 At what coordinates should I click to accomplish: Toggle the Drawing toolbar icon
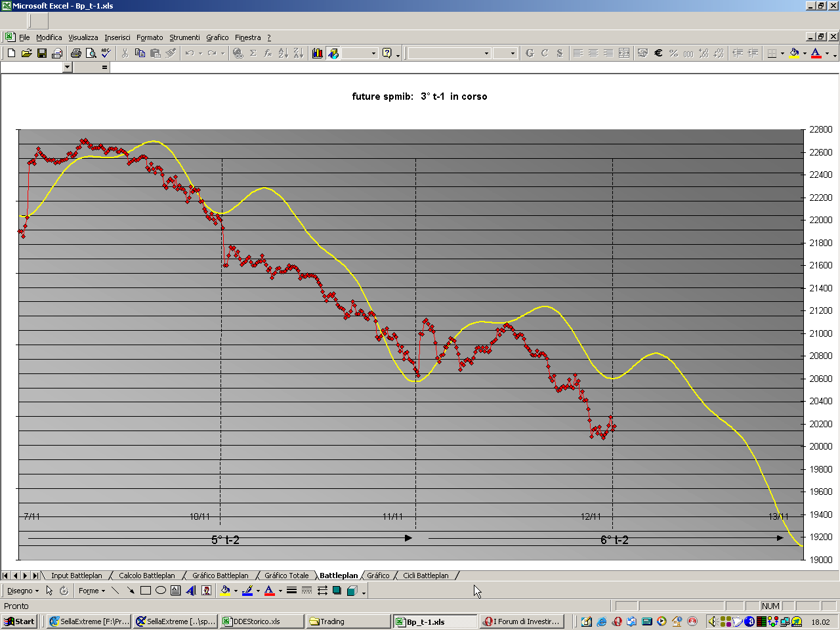(x=333, y=53)
